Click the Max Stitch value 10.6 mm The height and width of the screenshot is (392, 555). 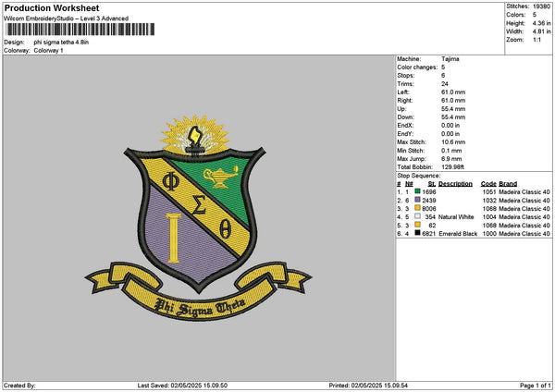coord(453,141)
